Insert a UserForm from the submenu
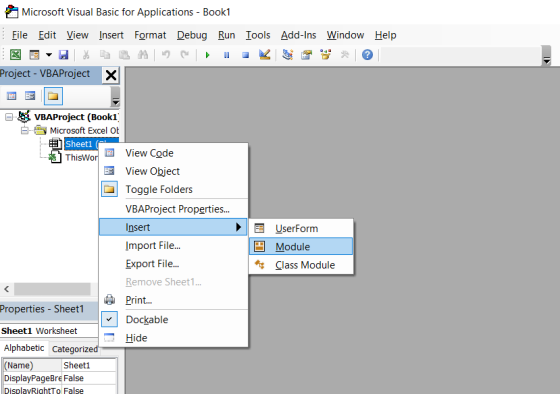560x394 pixels. tap(301, 228)
